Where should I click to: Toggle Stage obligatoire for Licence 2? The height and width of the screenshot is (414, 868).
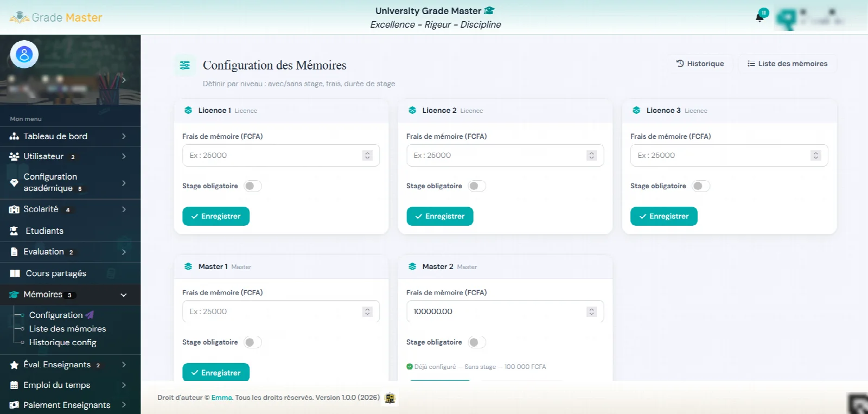[476, 186]
